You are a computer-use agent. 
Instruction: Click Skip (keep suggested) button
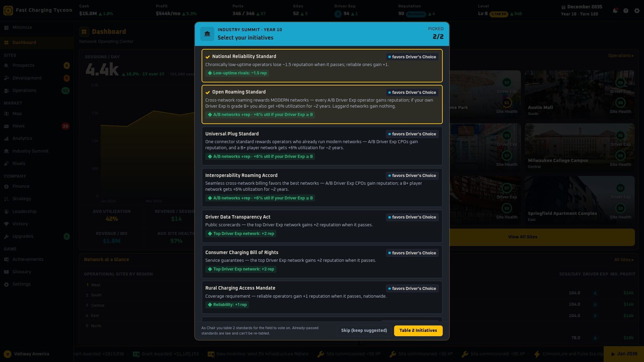point(364,330)
